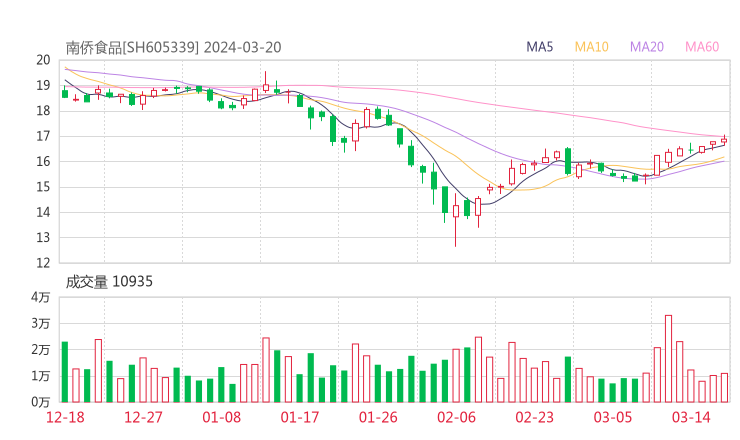
Task: Click the first green volume bar at 12-18
Action: 65,372
